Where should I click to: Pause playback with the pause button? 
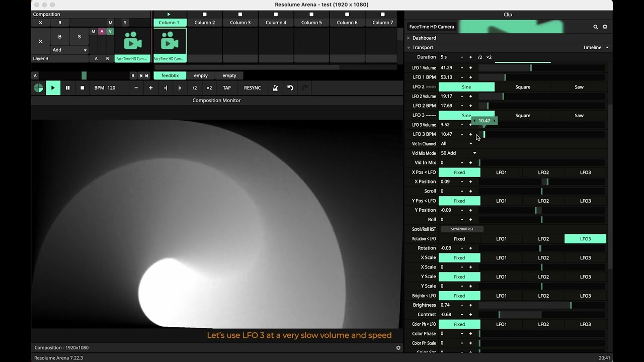[67, 88]
